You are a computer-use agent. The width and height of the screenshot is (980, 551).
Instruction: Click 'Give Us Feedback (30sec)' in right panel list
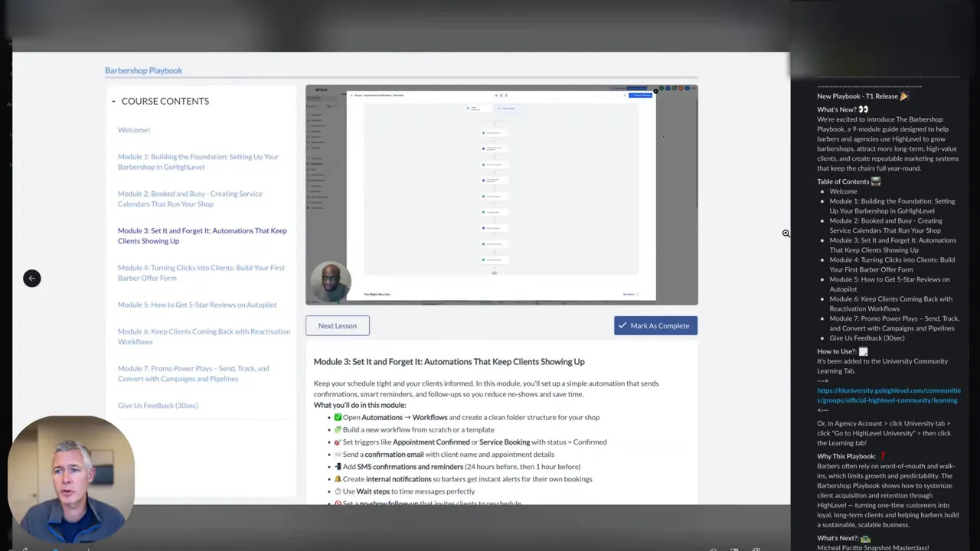[x=867, y=338]
